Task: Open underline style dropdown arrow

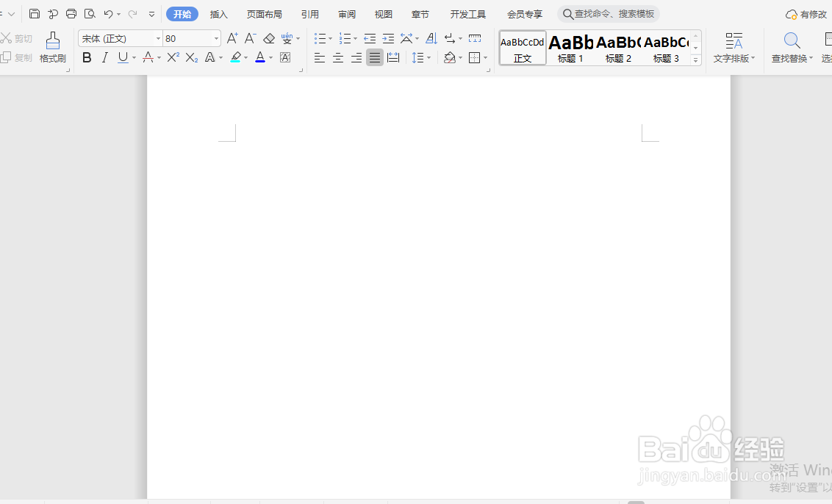Action: 135,58
